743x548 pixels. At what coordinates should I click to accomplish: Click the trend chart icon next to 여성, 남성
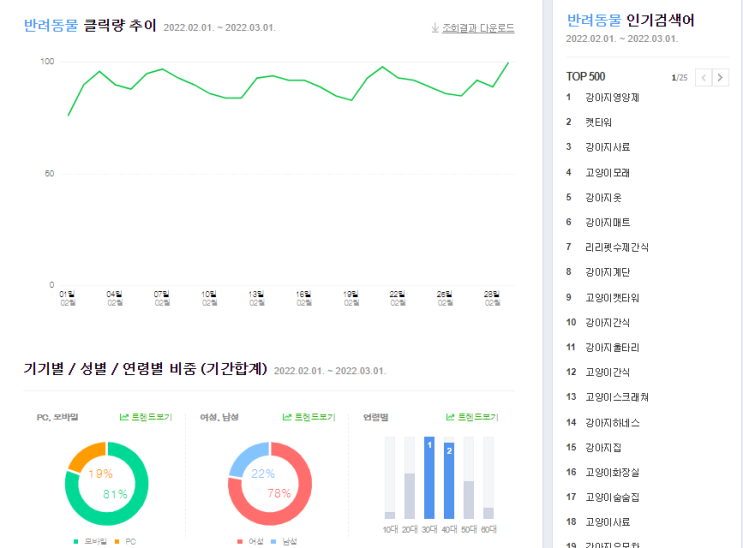click(287, 417)
